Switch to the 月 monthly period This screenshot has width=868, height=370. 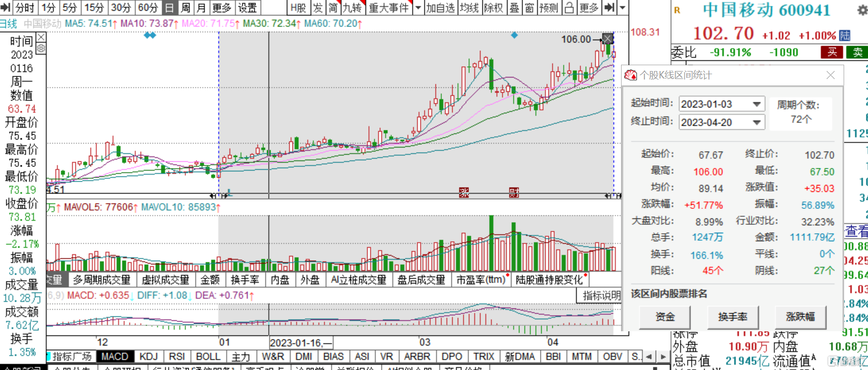(x=201, y=7)
